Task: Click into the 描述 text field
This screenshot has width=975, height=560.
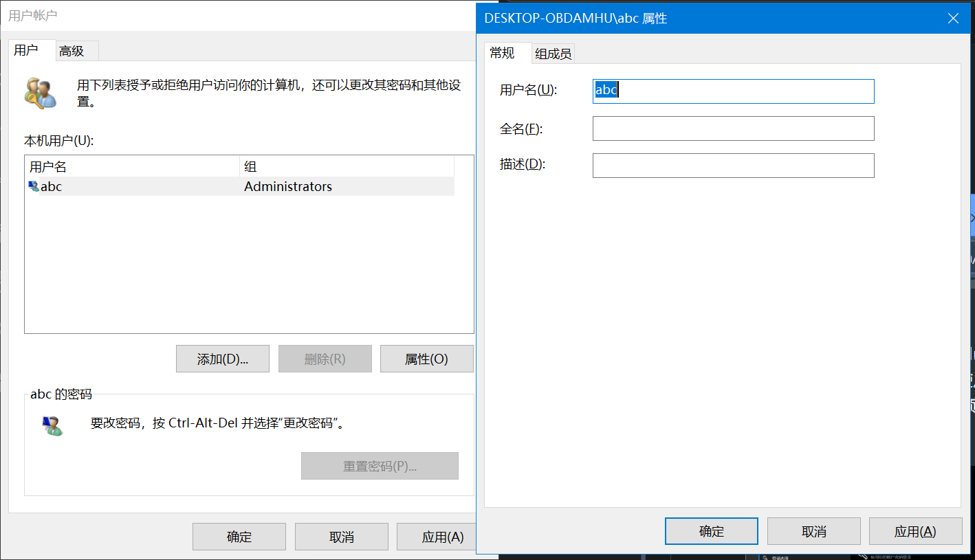Action: point(734,166)
